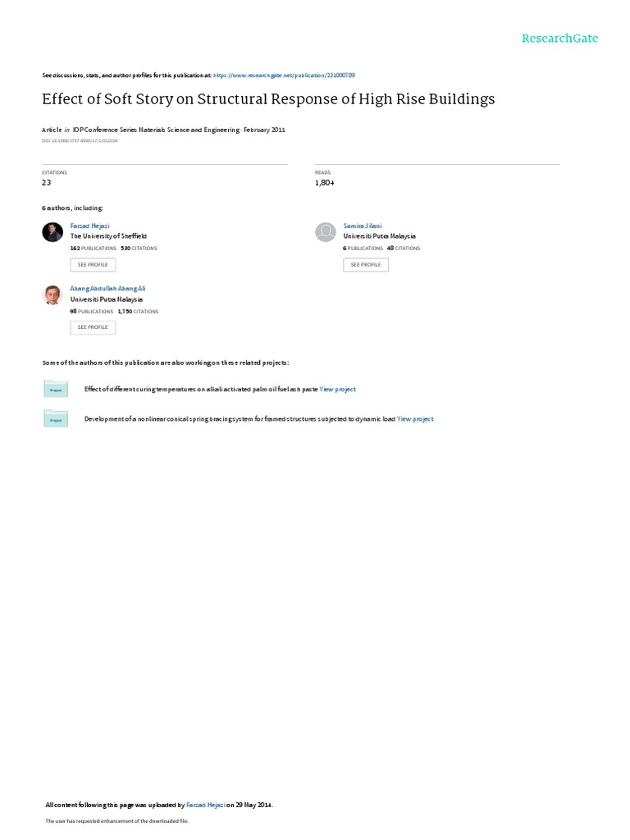The height and width of the screenshot is (840, 630).
Task: Click the conical spring bracing project folder icon
Action: tap(56, 419)
